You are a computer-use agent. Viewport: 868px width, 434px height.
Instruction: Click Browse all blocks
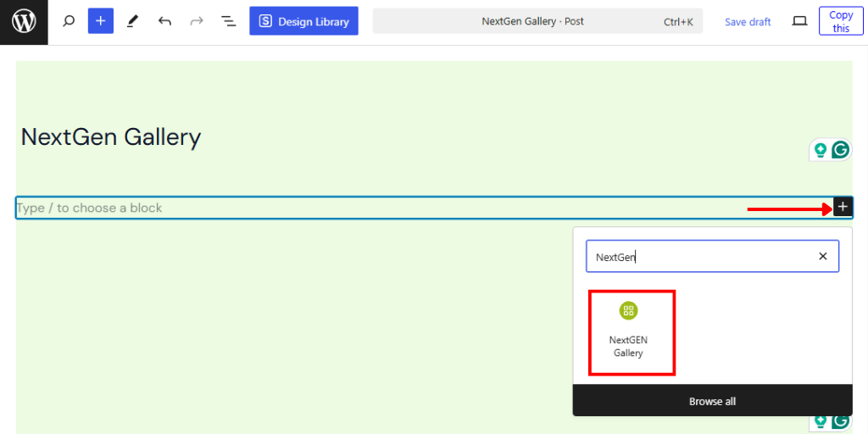(x=712, y=401)
